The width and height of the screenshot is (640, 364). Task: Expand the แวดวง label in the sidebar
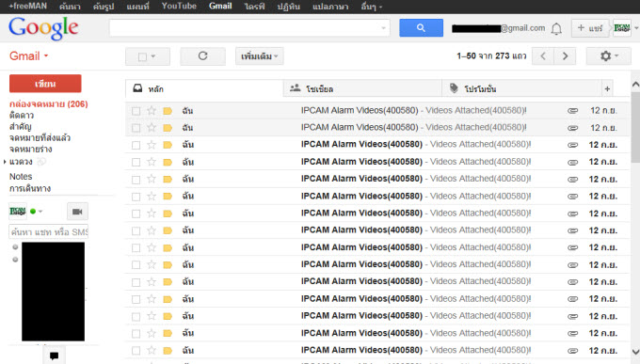pos(5,162)
